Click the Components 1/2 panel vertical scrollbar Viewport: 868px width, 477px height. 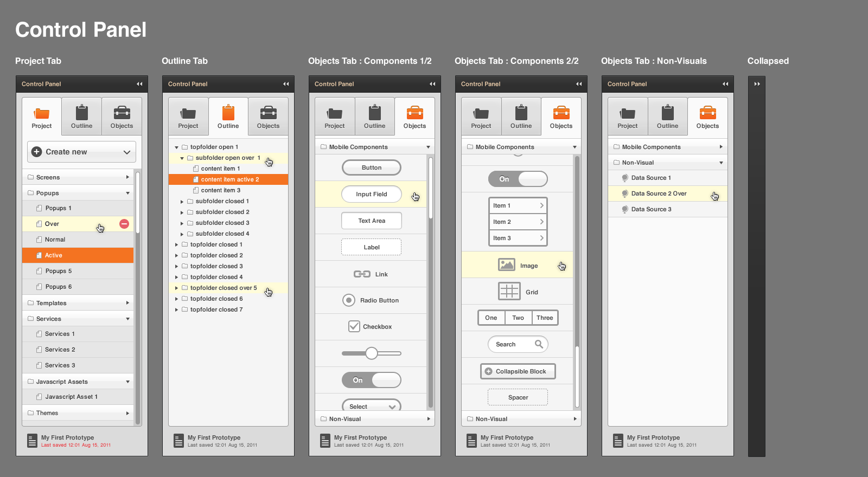coord(431,282)
